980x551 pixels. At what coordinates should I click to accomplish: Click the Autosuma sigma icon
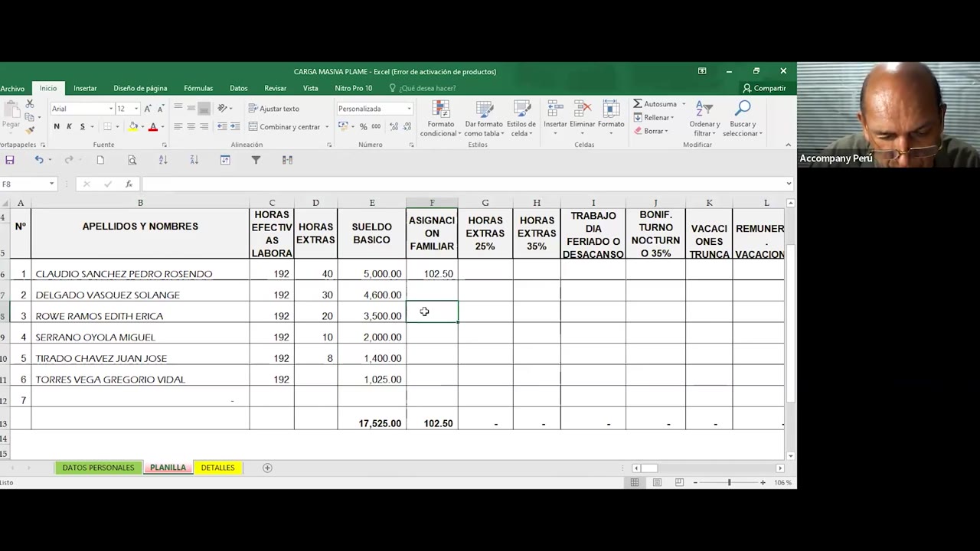[x=638, y=104]
